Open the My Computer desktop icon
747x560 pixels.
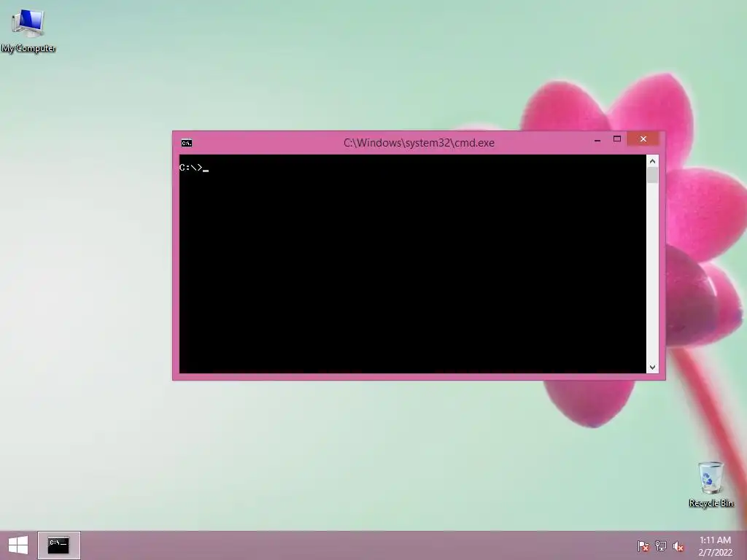coord(28,31)
